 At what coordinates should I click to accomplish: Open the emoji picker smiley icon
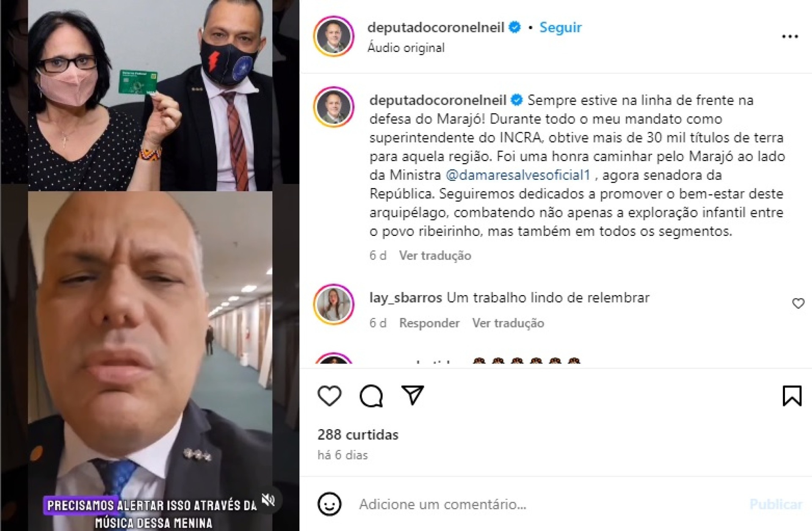[x=329, y=504]
